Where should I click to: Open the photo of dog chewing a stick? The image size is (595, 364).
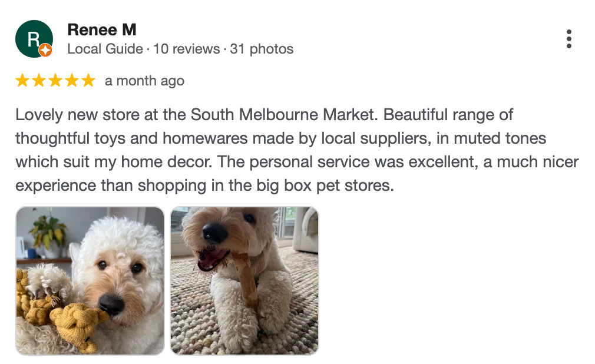click(x=244, y=281)
